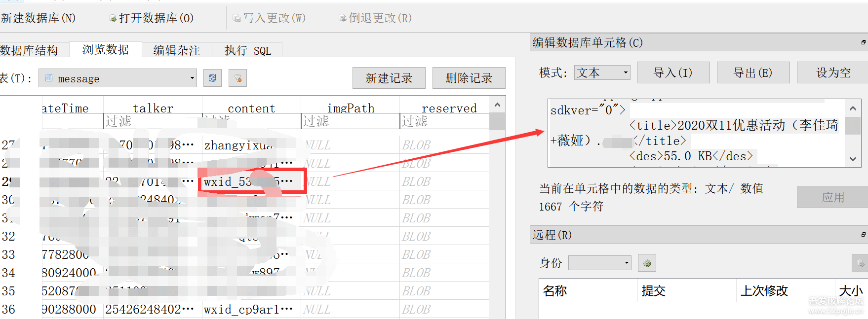Screen dimensions: 868x319
Task: Select the wxid_53 content cell
Action: coord(252,181)
